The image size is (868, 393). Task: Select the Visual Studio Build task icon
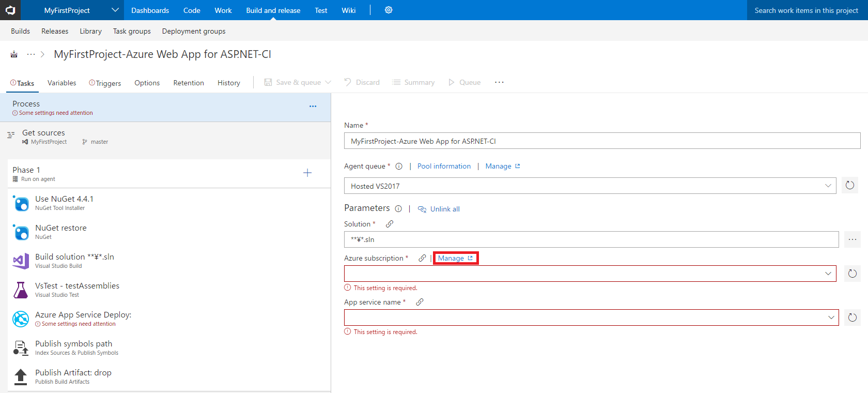coord(21,261)
